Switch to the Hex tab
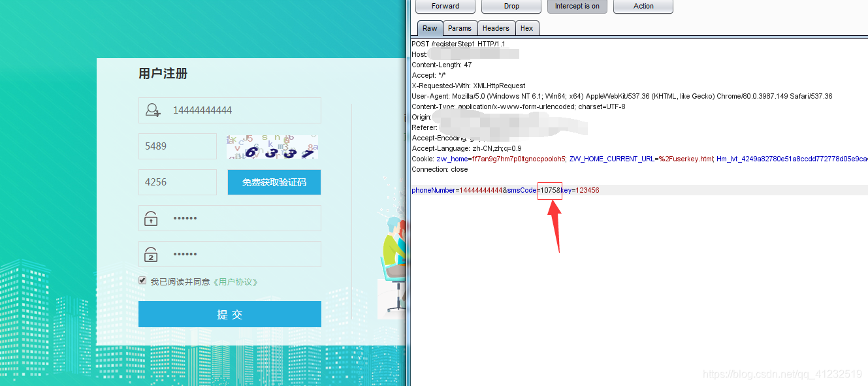Screen dimensions: 868x386 526,28
